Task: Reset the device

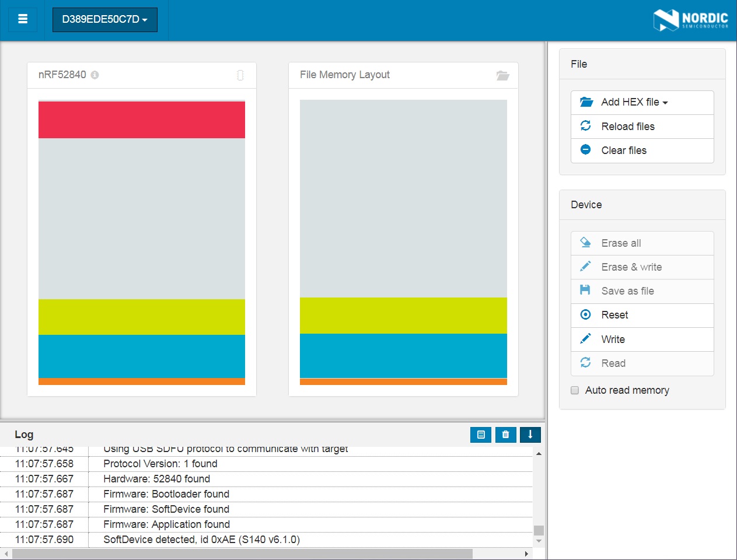Action: [642, 315]
